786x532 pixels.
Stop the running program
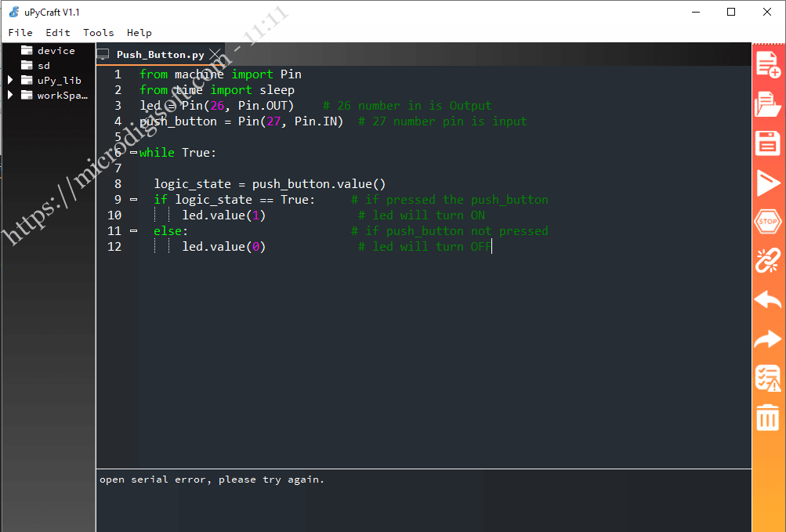tap(767, 222)
